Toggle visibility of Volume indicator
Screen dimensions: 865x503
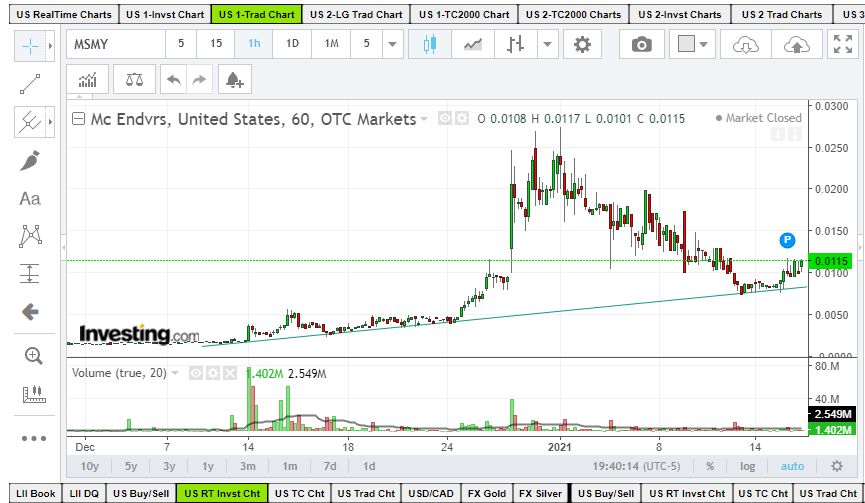196,373
